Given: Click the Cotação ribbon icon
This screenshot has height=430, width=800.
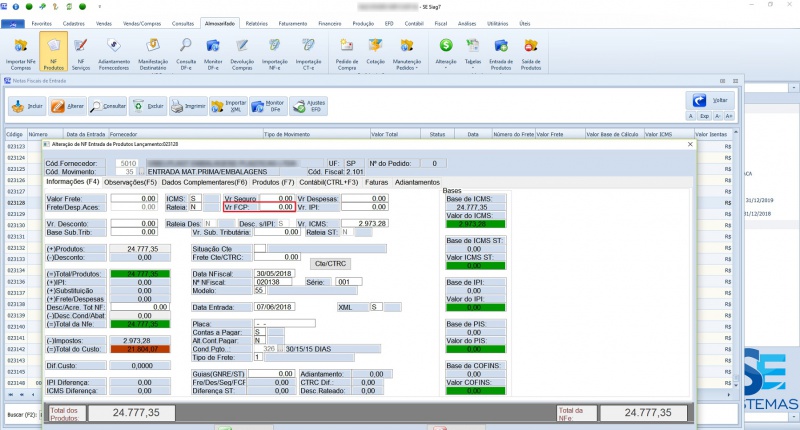Looking at the screenshot, I should 376,52.
